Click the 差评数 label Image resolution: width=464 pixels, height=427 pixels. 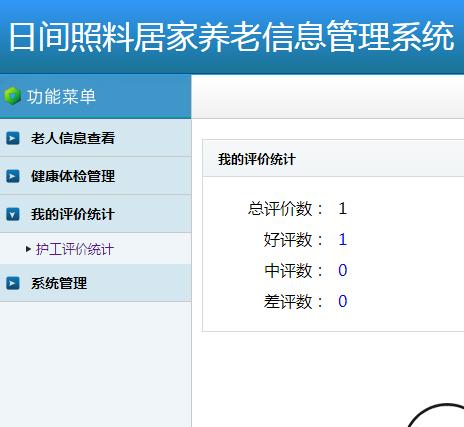click(x=294, y=301)
